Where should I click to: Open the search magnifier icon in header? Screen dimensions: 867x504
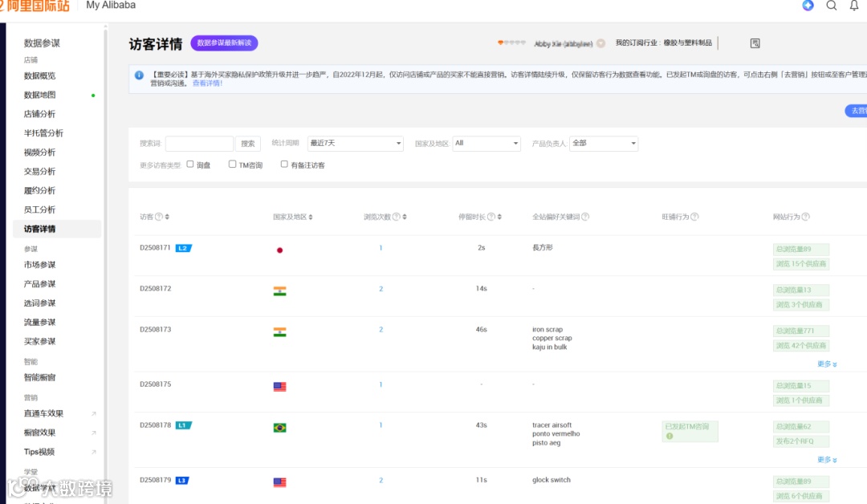point(831,6)
